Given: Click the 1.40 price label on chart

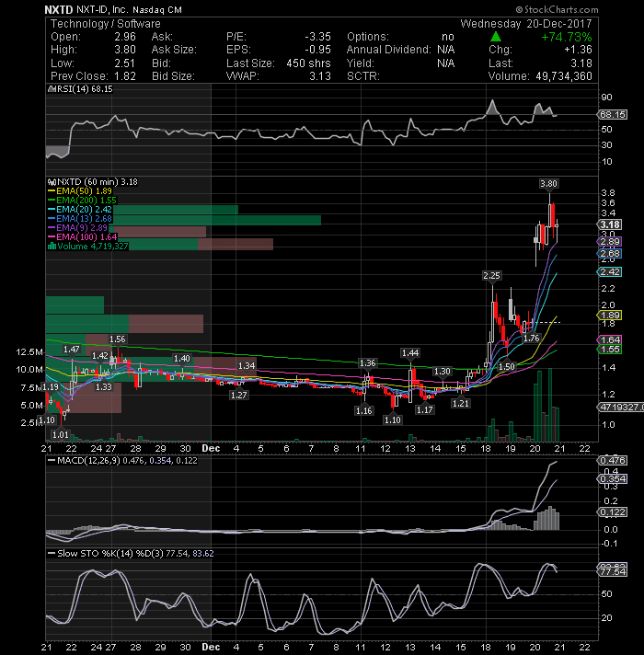Looking at the screenshot, I should [x=182, y=359].
